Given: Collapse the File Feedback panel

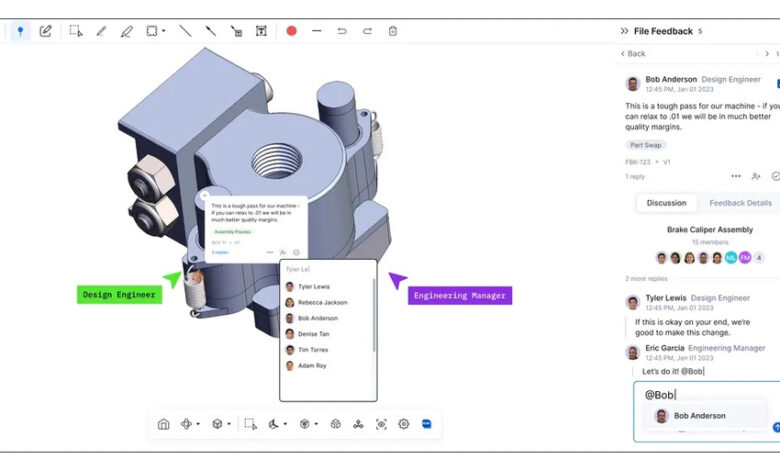Looking at the screenshot, I should coord(624,31).
